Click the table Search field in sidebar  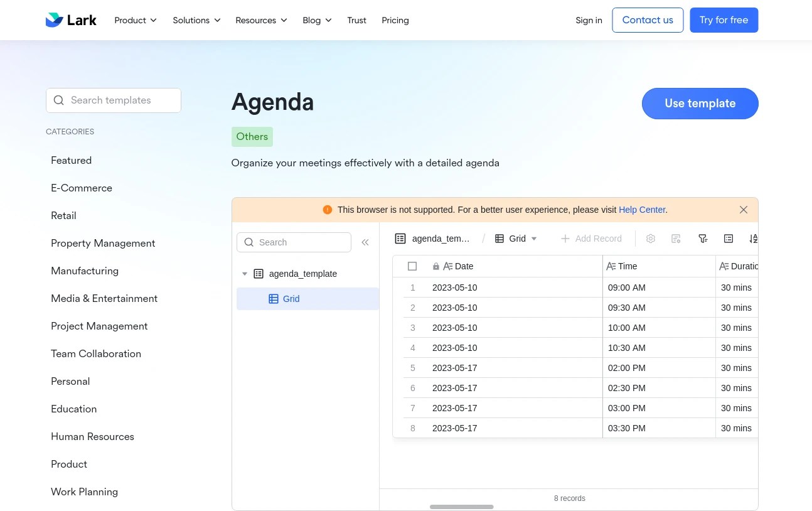(294, 242)
